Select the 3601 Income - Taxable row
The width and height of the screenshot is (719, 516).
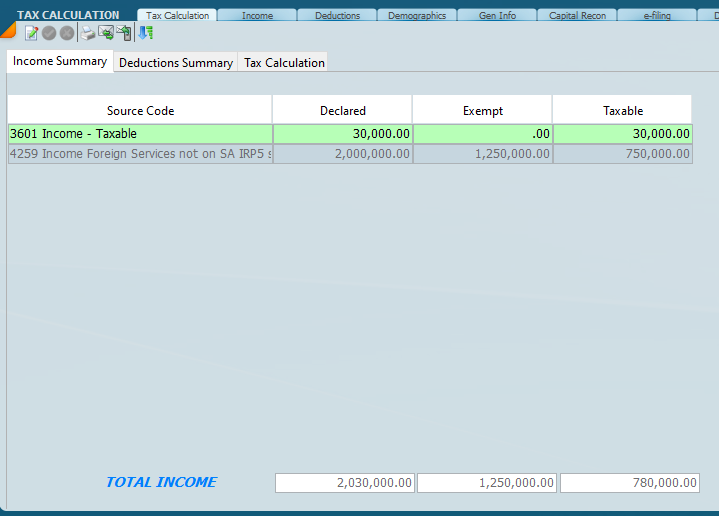pyautogui.click(x=140, y=134)
